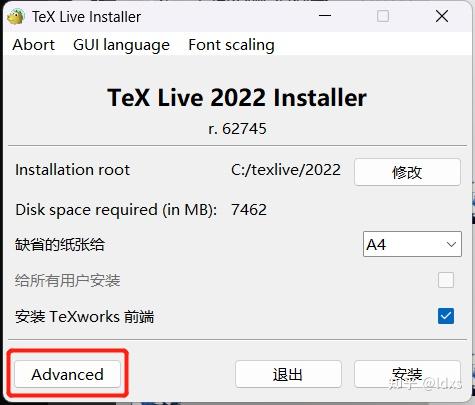
Task: Click the r. 62745 revision text
Action: click(x=237, y=129)
